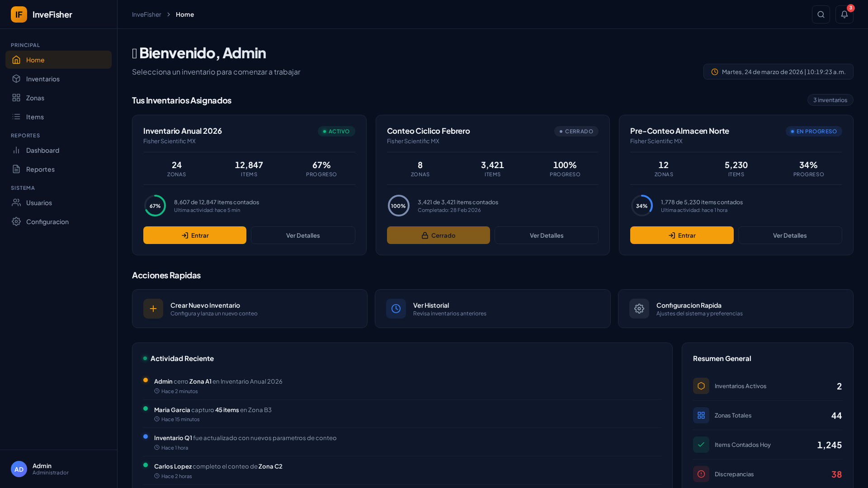Click the InveFisher IF logo icon

point(19,14)
